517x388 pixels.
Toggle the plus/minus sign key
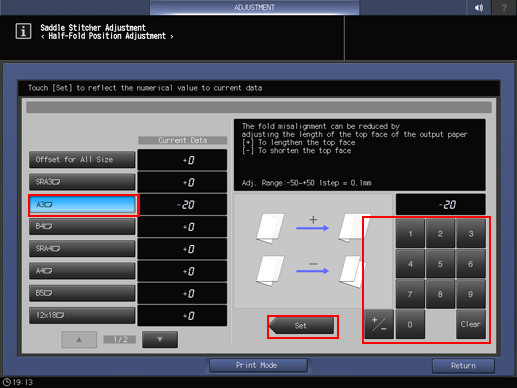pos(379,324)
